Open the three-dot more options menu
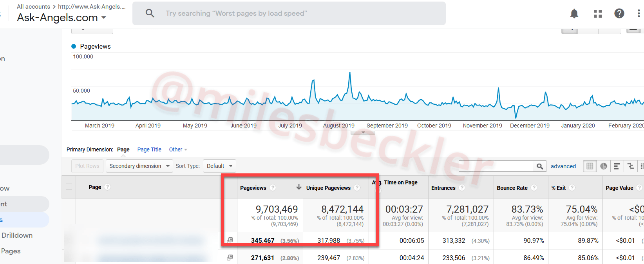The height and width of the screenshot is (264, 644). pyautogui.click(x=639, y=14)
